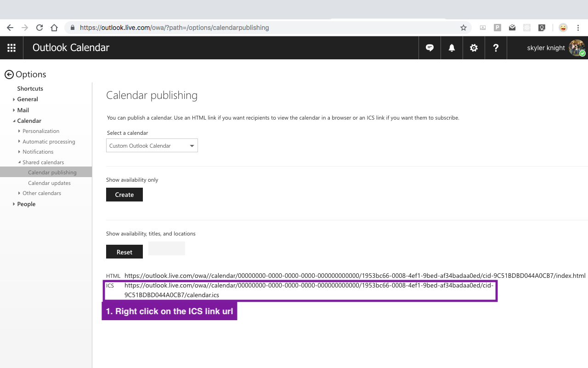Open skyler knight's profile picture
This screenshot has height=368, width=588.
pyautogui.click(x=577, y=48)
